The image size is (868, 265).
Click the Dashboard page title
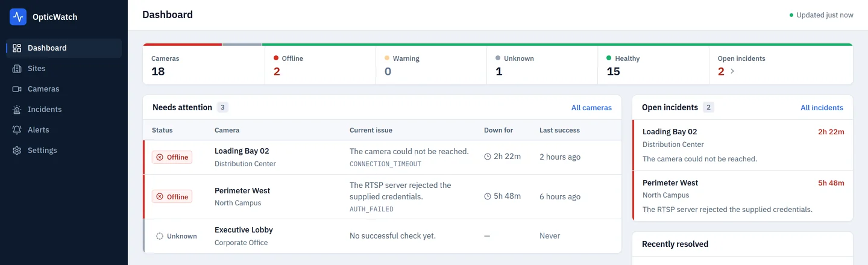pos(168,15)
